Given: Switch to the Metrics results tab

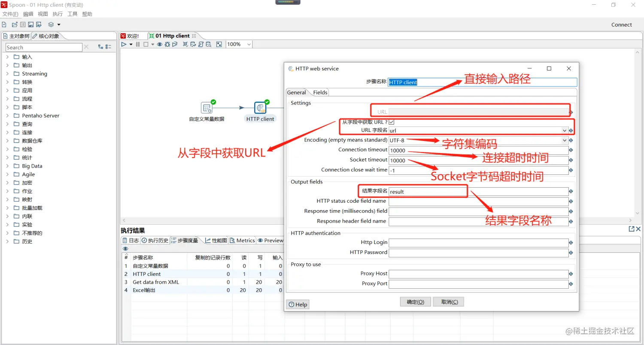Looking at the screenshot, I should click(242, 241).
